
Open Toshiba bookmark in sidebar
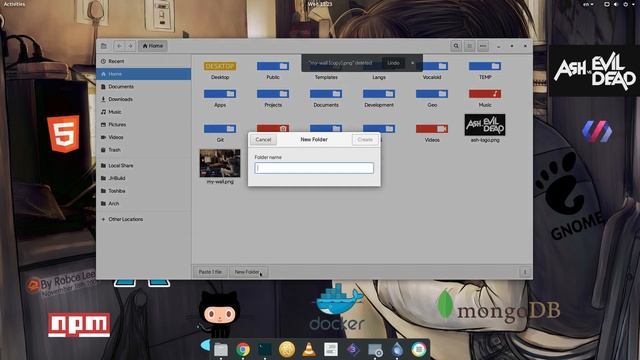pyautogui.click(x=144, y=191)
